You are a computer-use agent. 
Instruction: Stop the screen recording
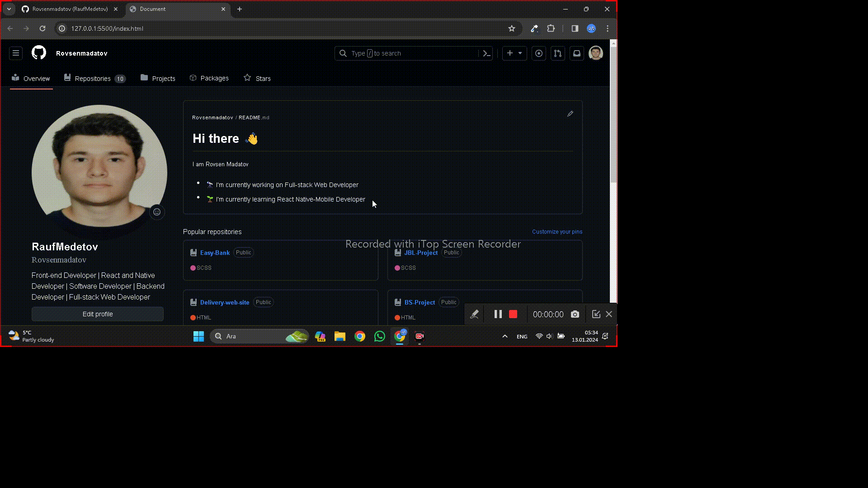tap(513, 314)
